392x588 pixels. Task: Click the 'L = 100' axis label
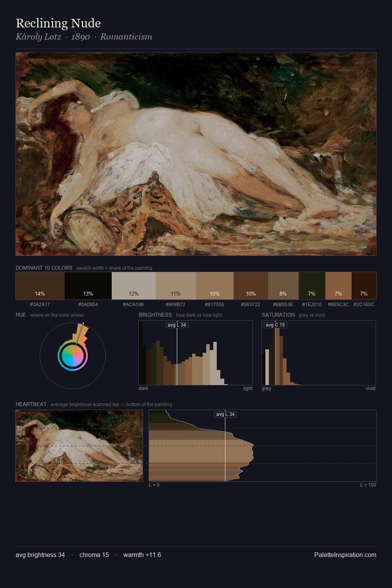368,485
